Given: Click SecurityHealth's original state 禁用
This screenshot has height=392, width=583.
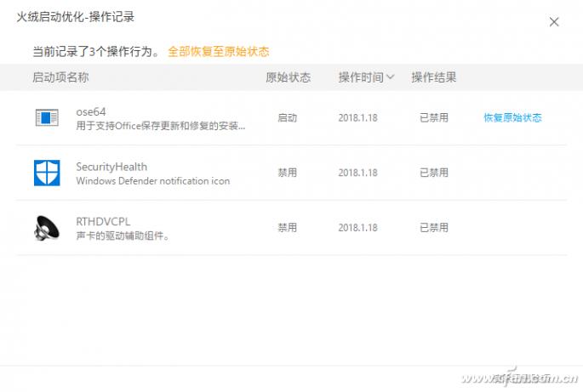Looking at the screenshot, I should [288, 173].
